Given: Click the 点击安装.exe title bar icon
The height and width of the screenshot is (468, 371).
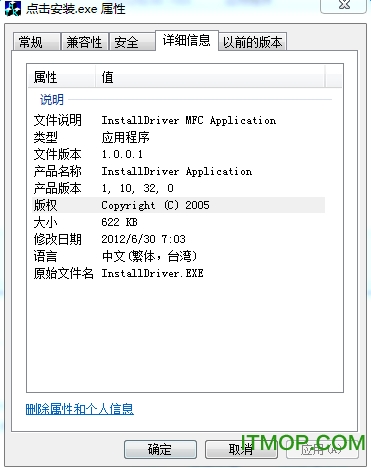Looking at the screenshot, I should point(13,8).
